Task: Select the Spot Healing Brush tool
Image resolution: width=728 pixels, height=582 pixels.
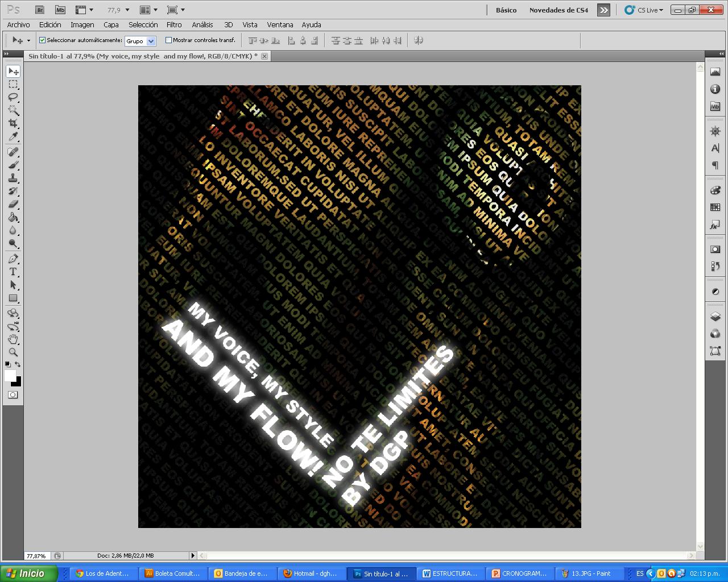Action: (13, 152)
